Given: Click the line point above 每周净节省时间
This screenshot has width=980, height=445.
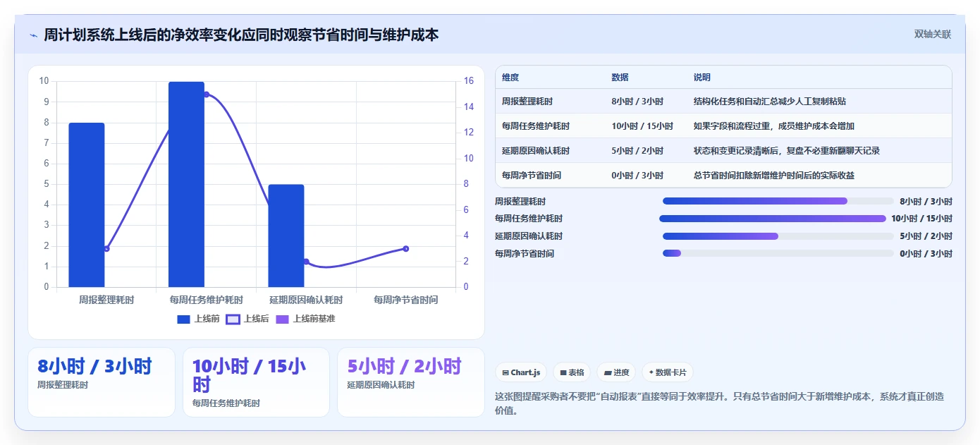Looking at the screenshot, I should tap(406, 248).
